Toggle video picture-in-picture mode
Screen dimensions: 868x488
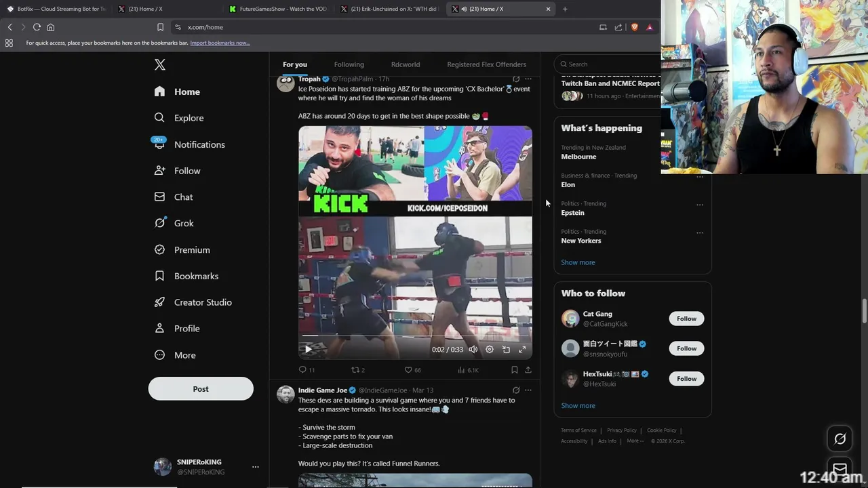tap(506, 350)
